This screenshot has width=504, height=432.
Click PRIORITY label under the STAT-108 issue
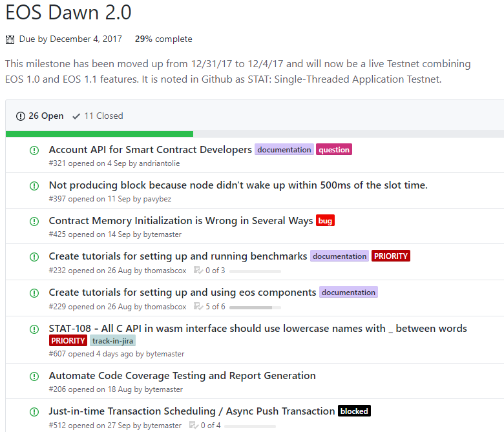68,341
